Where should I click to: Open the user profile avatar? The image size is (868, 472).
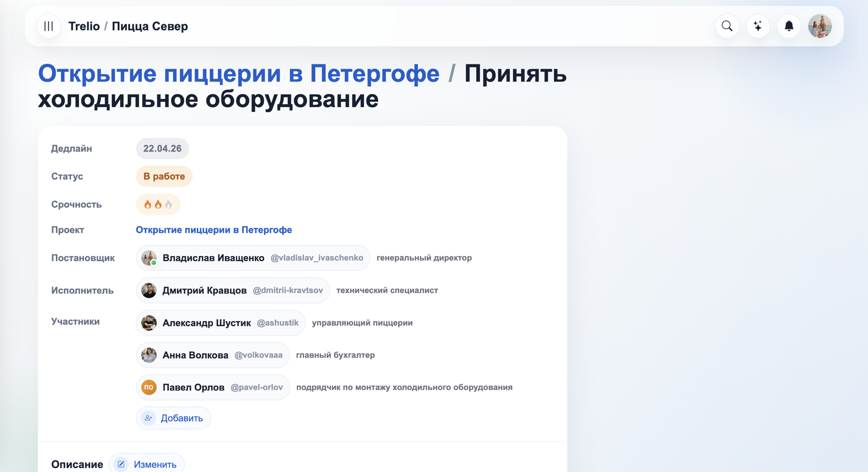[820, 26]
